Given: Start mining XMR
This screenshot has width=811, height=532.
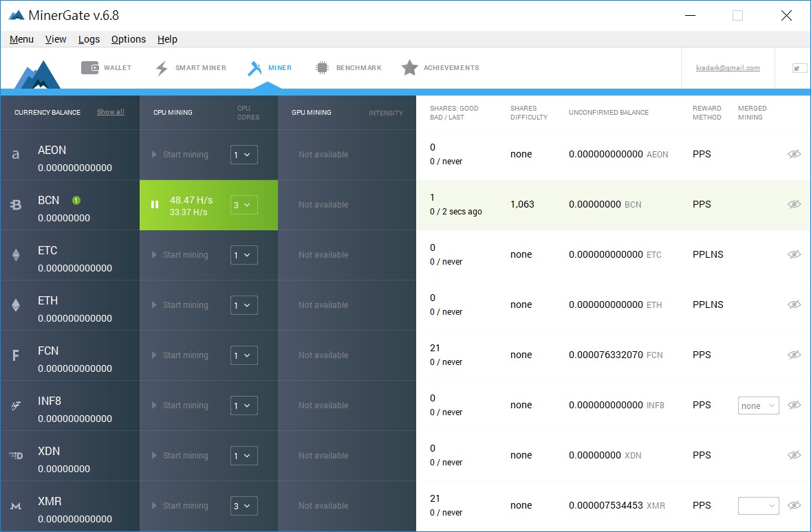Looking at the screenshot, I should 180,506.
